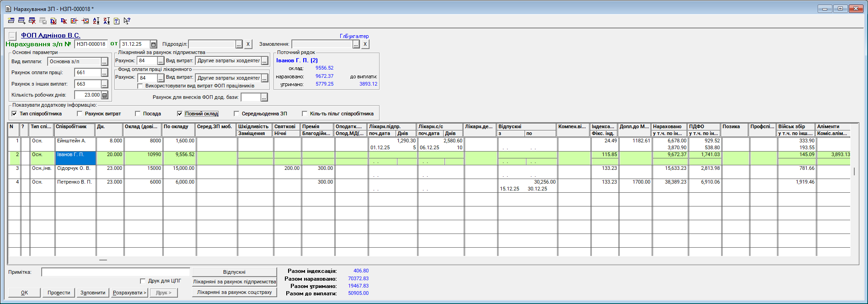Click into the Примітка text field
This screenshot has height=304, width=868.
coord(115,272)
